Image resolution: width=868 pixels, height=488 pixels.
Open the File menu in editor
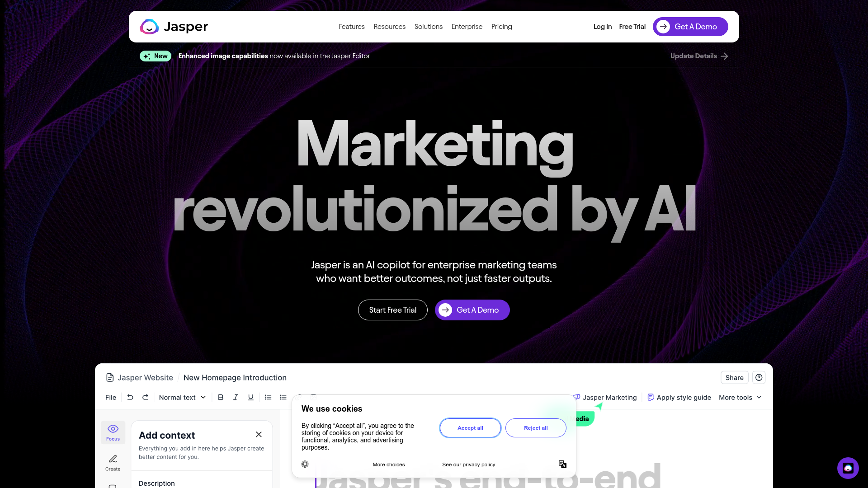pyautogui.click(x=110, y=397)
